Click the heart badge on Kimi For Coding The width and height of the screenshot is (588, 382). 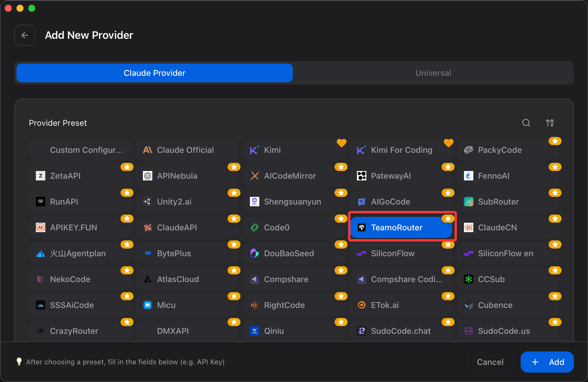tap(448, 143)
